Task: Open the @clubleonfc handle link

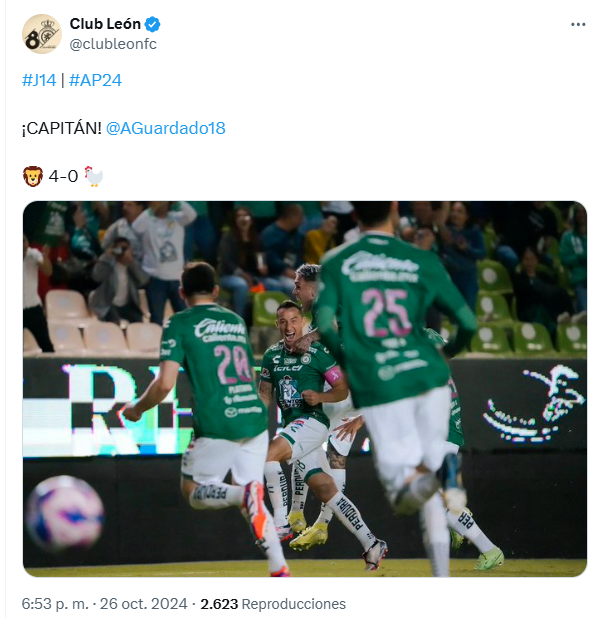Action: coord(113,44)
